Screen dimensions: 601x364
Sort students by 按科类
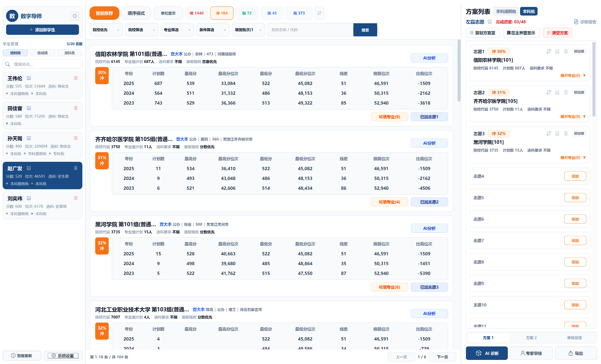coord(69,53)
